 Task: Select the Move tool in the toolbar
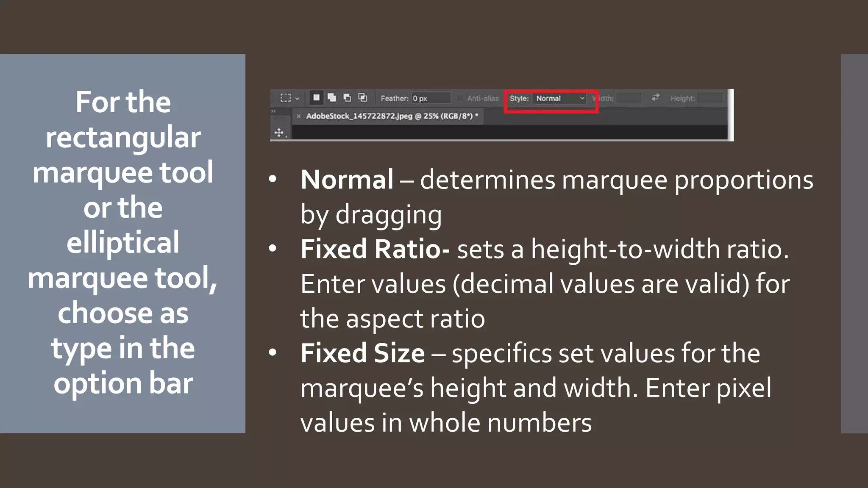pos(279,133)
